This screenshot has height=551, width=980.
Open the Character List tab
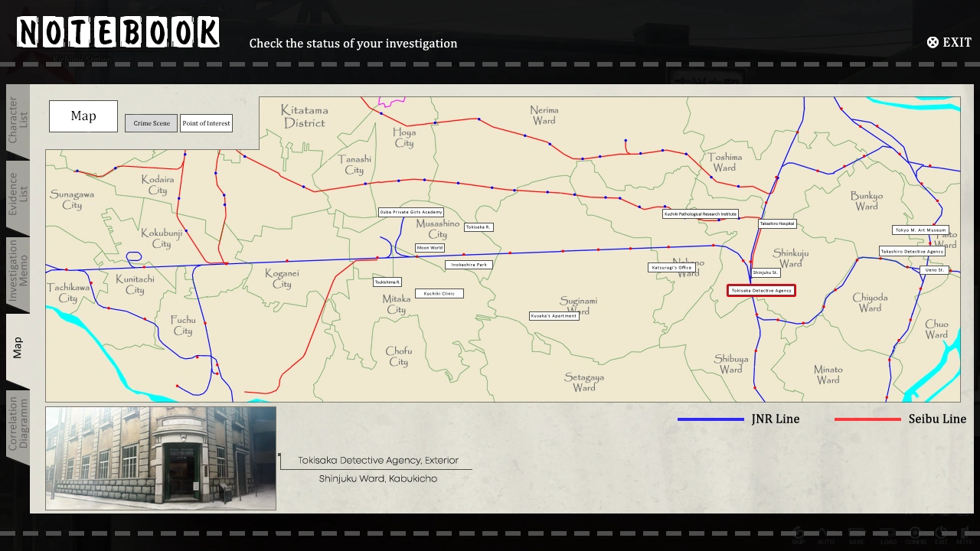18,120
